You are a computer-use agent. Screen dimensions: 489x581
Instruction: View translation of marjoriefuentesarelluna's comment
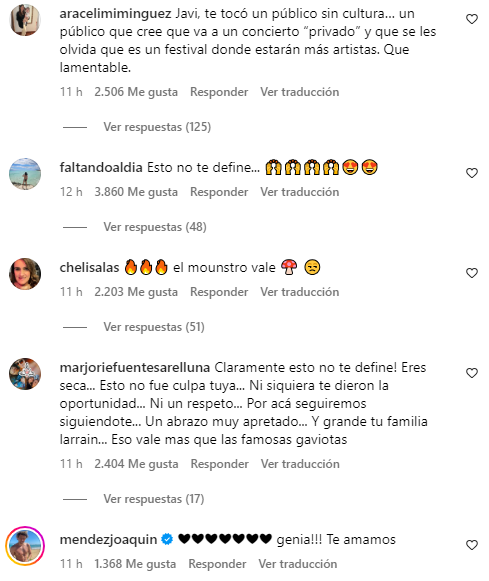pyautogui.click(x=300, y=464)
